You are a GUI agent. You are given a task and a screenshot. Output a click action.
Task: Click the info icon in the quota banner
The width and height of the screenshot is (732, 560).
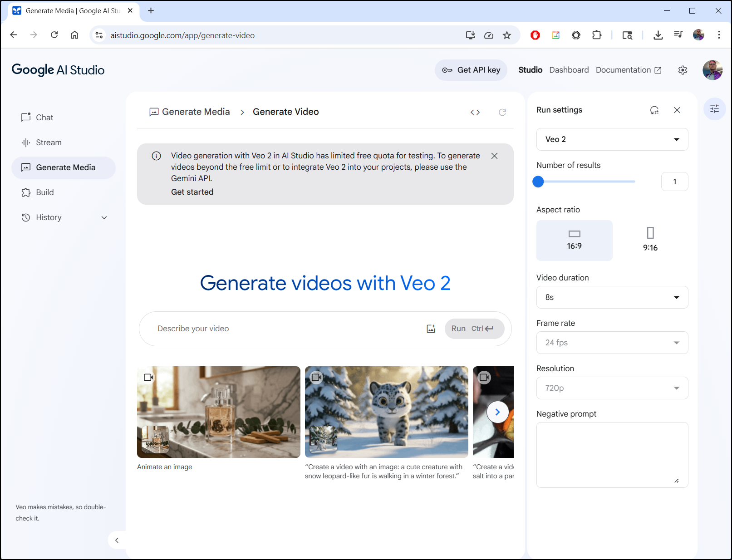point(156,156)
